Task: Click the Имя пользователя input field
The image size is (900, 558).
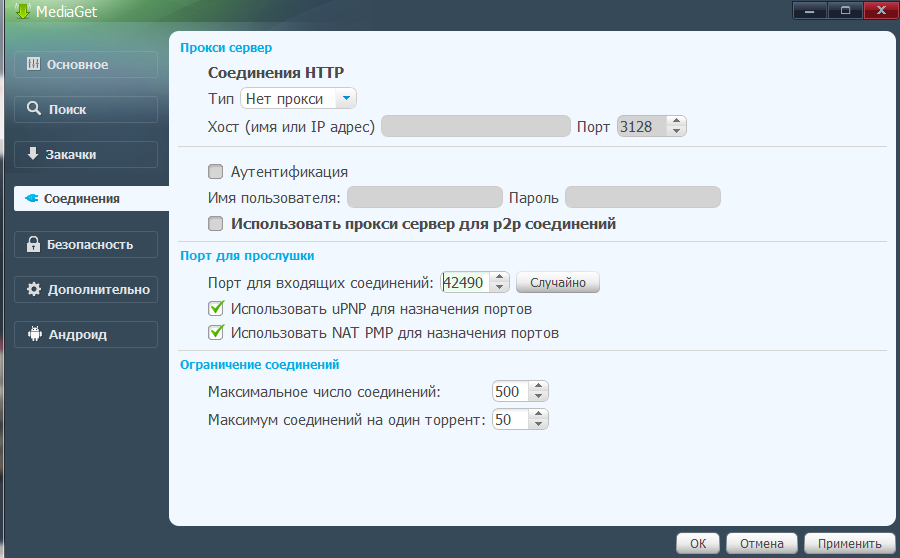Action: [x=425, y=197]
